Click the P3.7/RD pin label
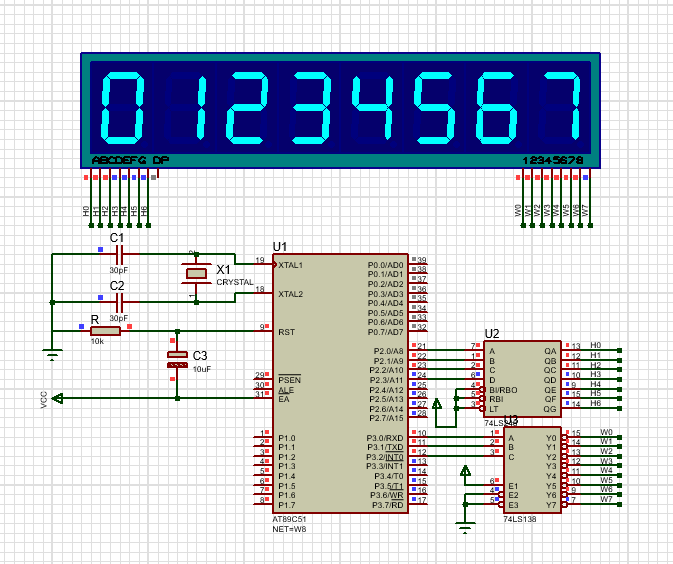The image size is (673, 564). pos(388,505)
